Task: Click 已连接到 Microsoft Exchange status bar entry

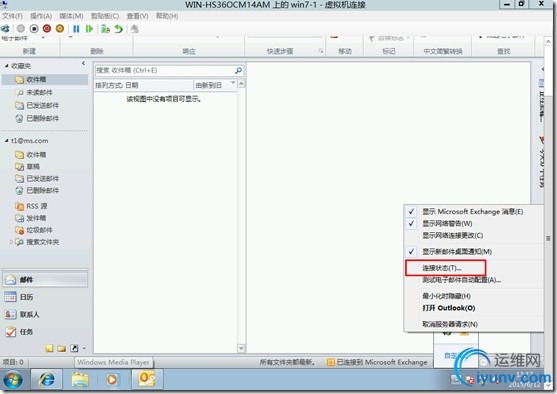Action: click(x=377, y=362)
